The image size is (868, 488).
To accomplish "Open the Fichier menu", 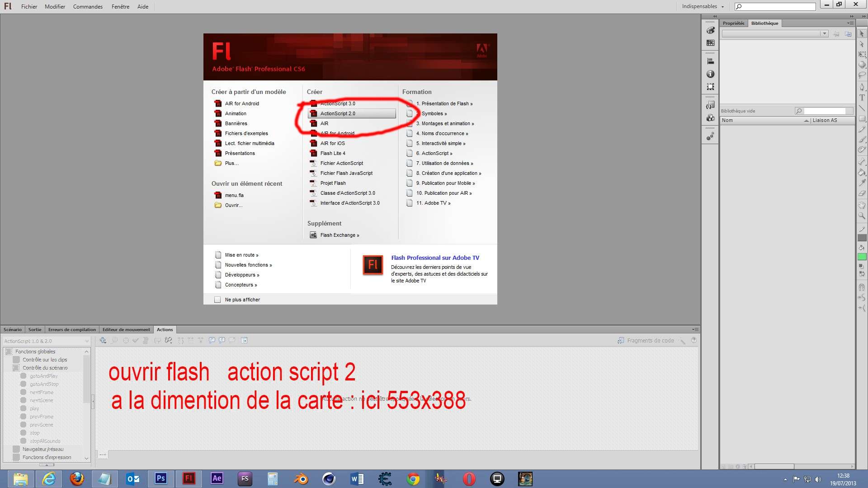I will tap(28, 7).
